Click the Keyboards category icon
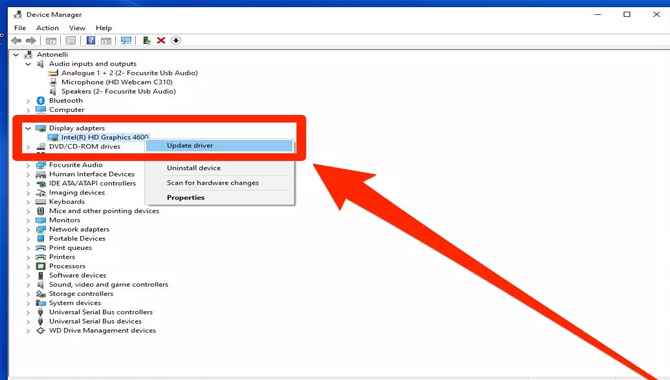This screenshot has width=670, height=380. click(41, 202)
